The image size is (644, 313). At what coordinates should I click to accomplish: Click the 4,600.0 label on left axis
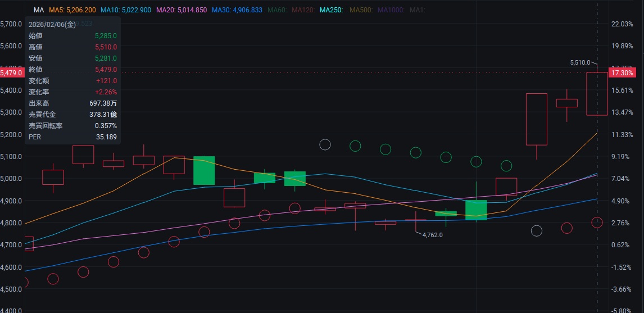[11, 267]
